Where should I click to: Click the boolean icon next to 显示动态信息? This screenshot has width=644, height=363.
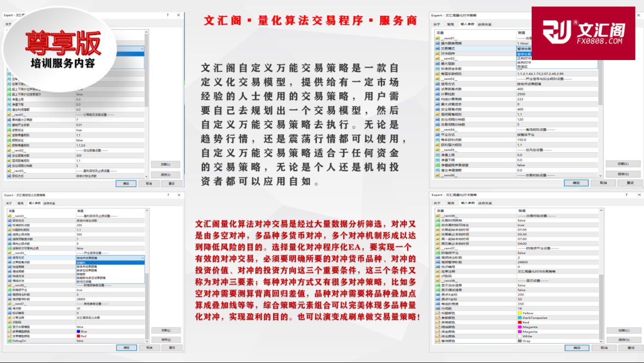[438, 285]
